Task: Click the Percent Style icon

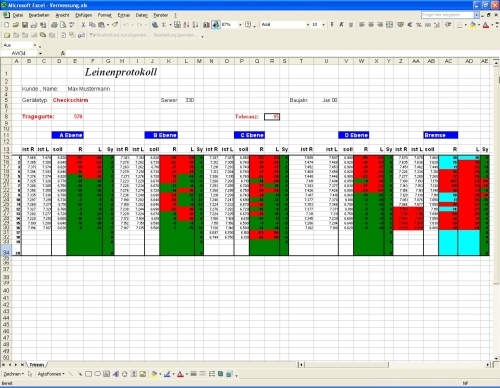Action: (x=419, y=25)
